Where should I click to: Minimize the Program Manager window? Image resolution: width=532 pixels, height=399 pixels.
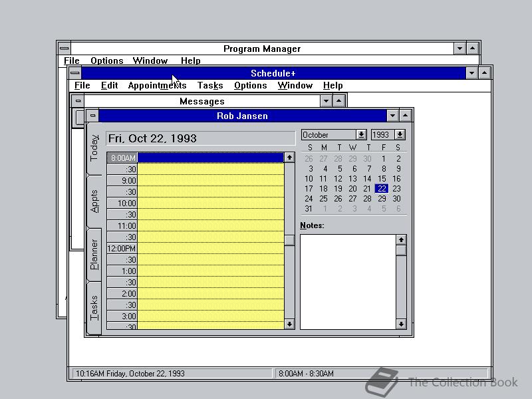pyautogui.click(x=460, y=49)
